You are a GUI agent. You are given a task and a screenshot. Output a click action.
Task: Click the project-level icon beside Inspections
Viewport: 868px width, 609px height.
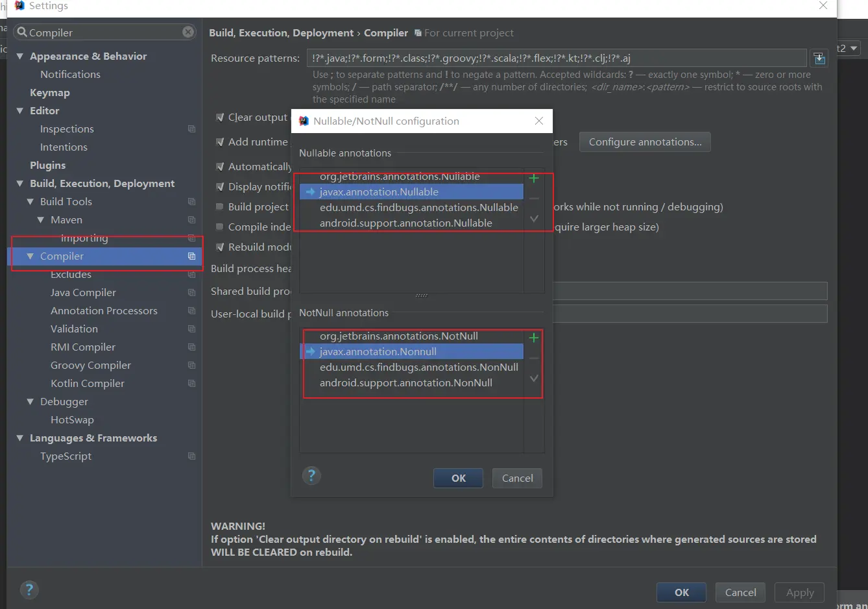pos(191,129)
